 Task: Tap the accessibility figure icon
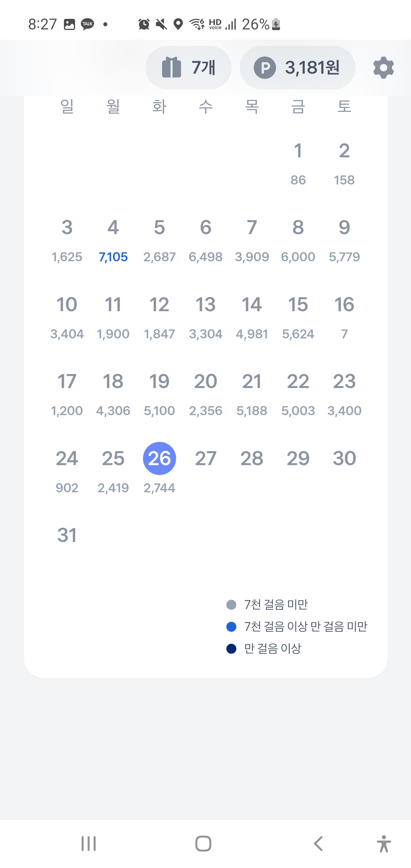(x=384, y=843)
